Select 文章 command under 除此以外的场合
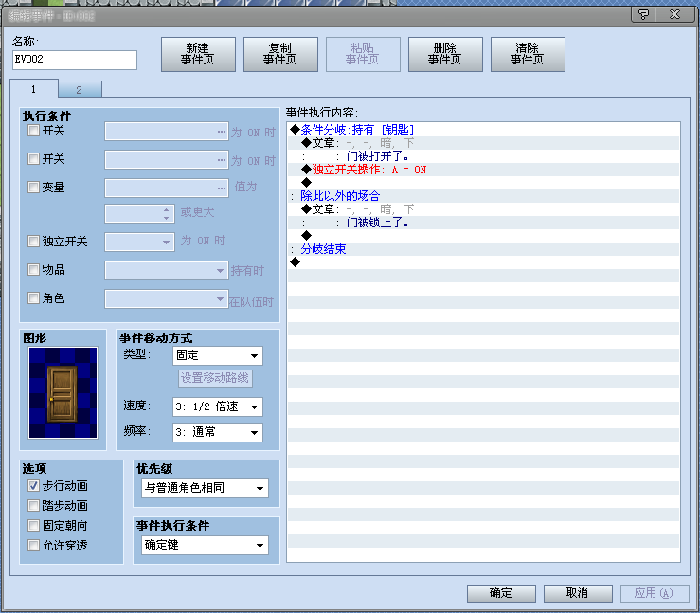The image size is (700, 613). coord(483,209)
